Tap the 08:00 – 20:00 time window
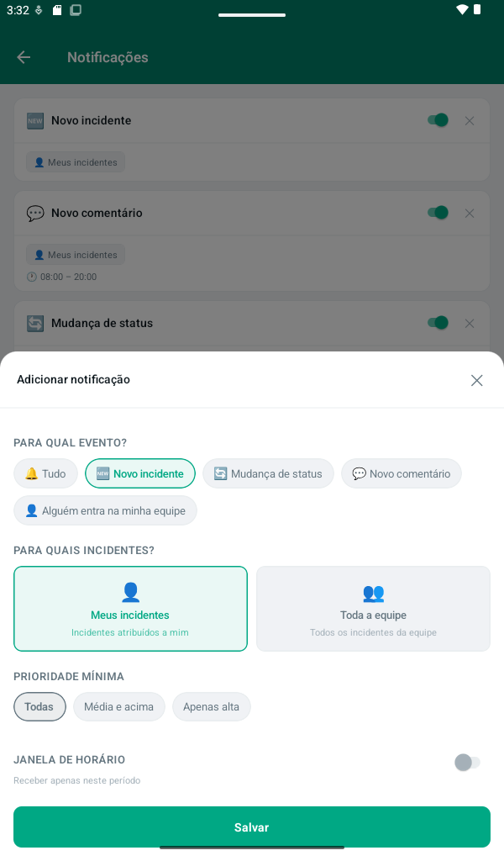This screenshot has height=861, width=504. pos(62,277)
